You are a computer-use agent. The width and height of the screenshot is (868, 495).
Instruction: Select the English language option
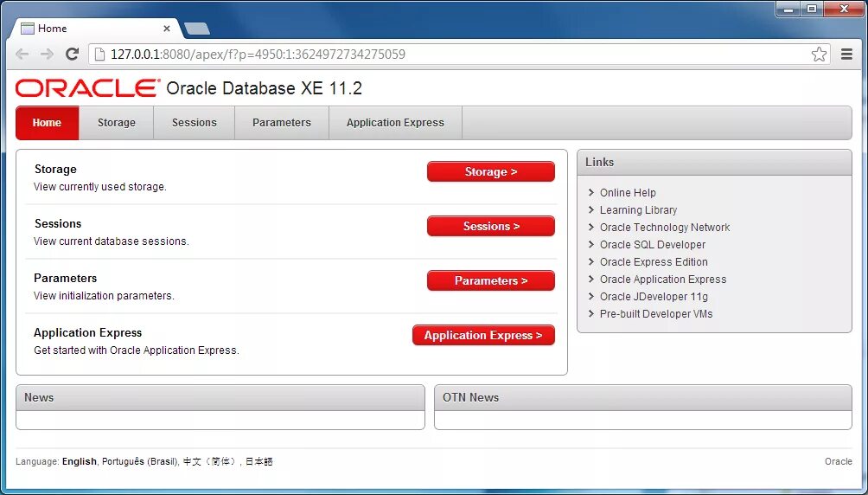(80, 461)
